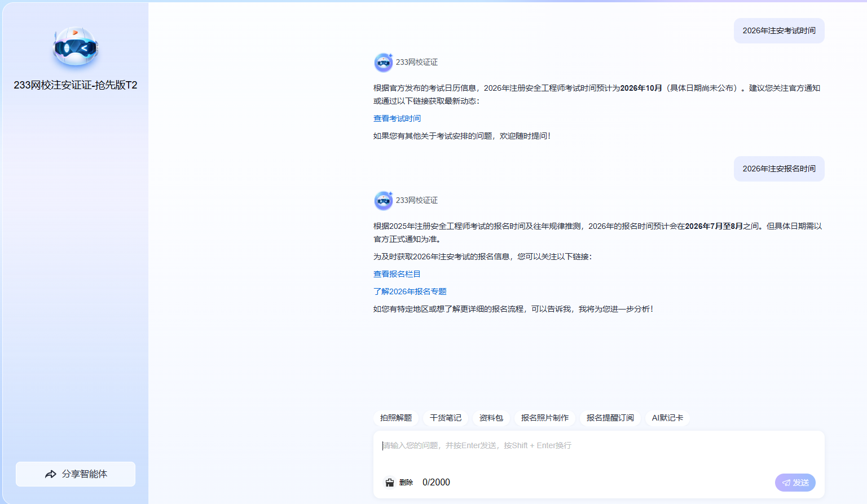Click the paper plane icon on 发送

[x=786, y=483]
